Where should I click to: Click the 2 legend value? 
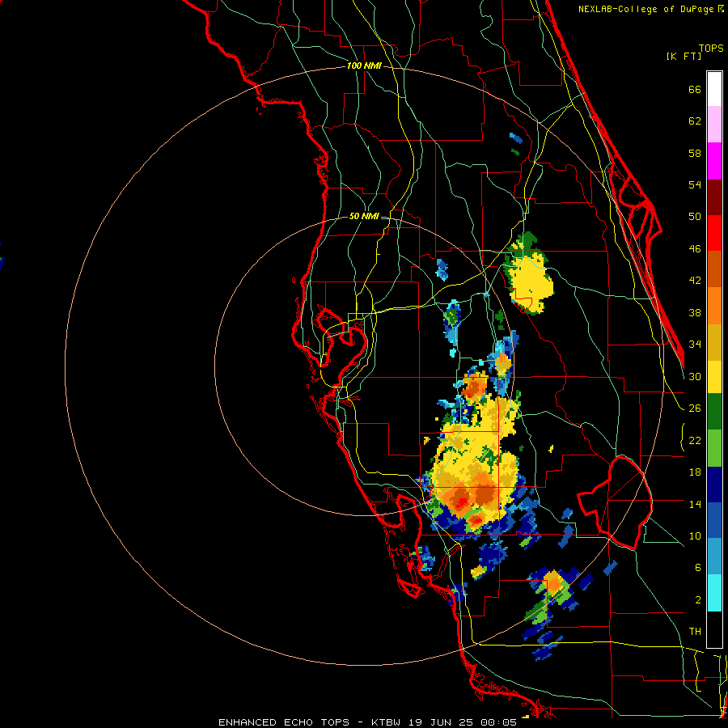[698, 600]
